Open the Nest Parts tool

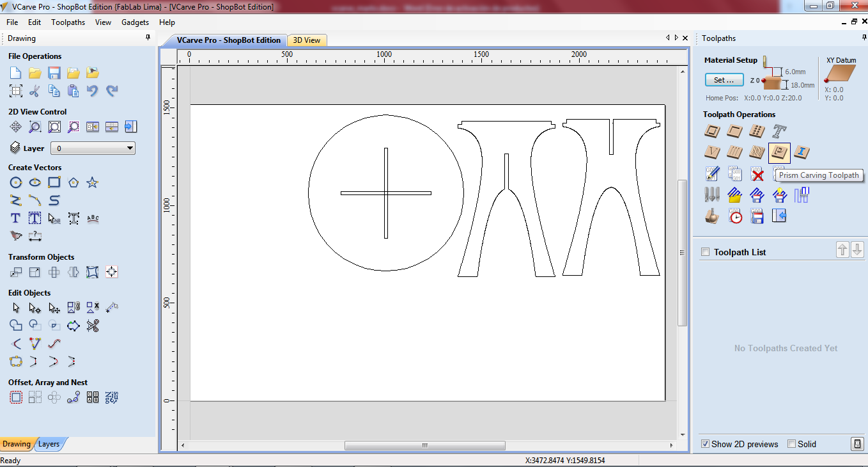point(112,398)
